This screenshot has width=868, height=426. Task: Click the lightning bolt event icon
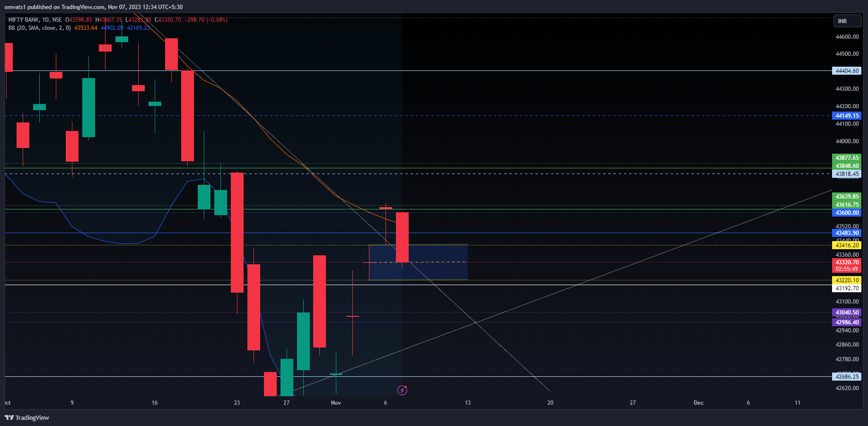[x=403, y=390]
